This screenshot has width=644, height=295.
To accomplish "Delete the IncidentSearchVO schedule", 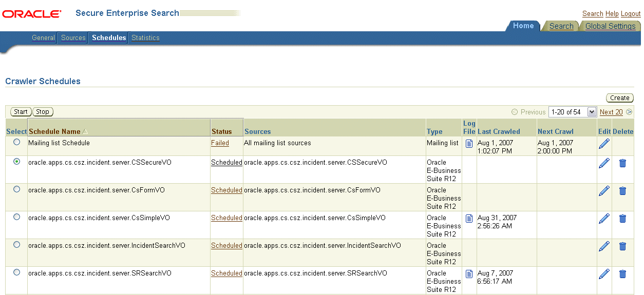I will tap(622, 246).
